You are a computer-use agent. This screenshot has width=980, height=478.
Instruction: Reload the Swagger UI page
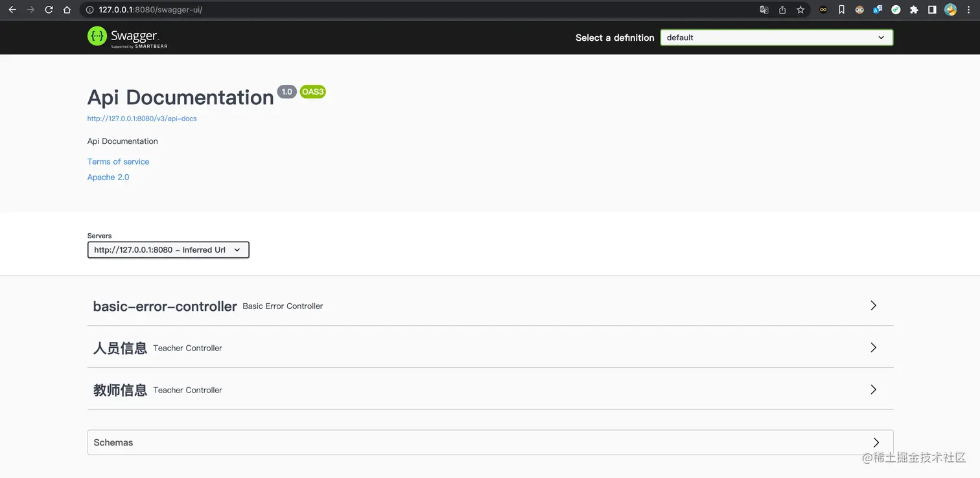coord(49,10)
